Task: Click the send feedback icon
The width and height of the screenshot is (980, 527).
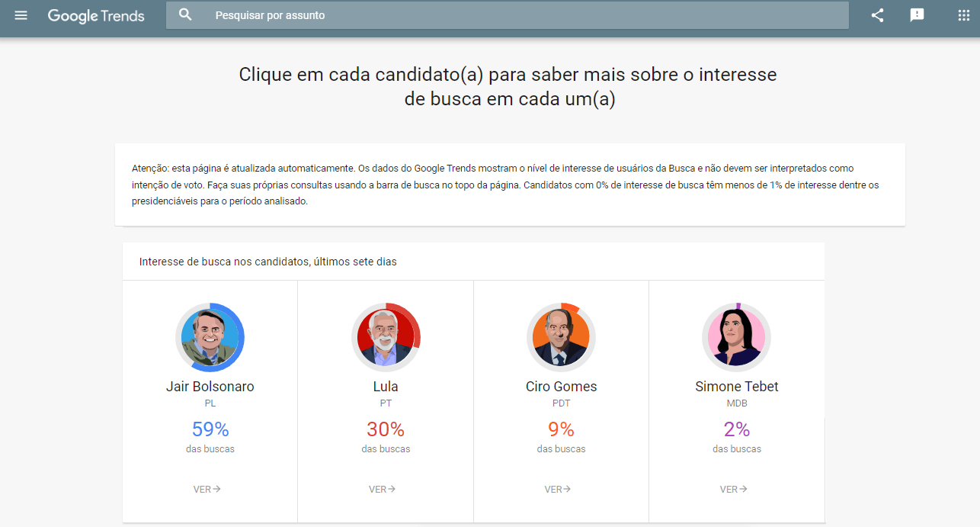Action: [917, 15]
